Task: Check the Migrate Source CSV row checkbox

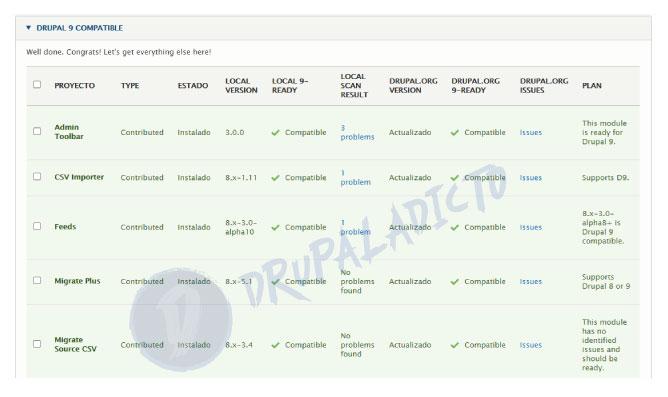Action: (37, 344)
